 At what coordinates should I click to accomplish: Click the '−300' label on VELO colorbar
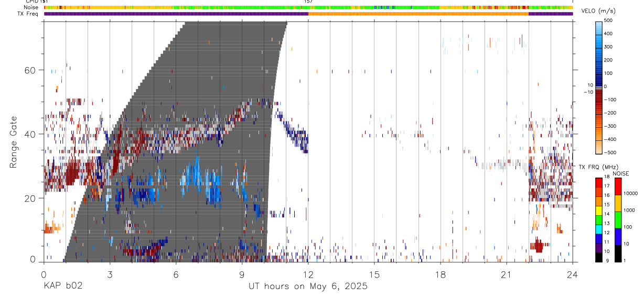click(x=609, y=126)
